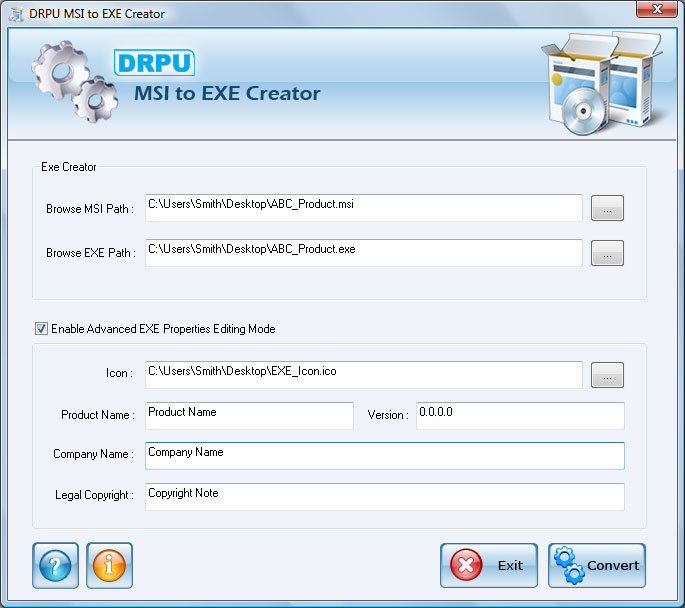Click the Version field showing 0.0.0.0
Viewport: 685px width, 608px height.
tap(520, 416)
